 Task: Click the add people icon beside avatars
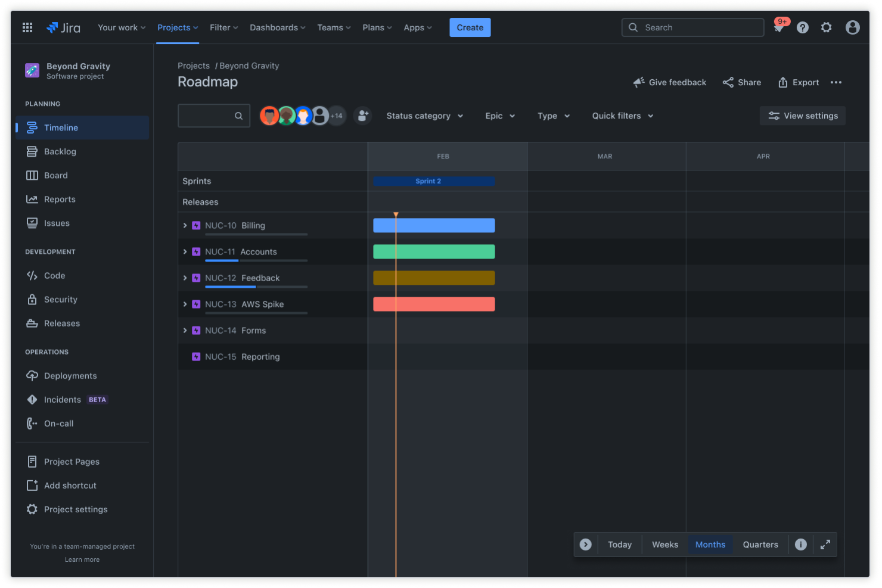point(362,116)
